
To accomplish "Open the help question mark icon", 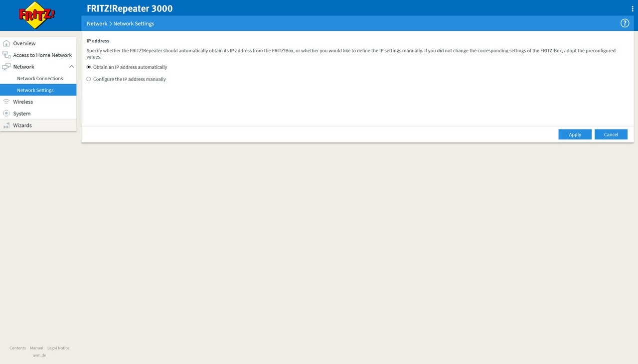I will point(625,23).
